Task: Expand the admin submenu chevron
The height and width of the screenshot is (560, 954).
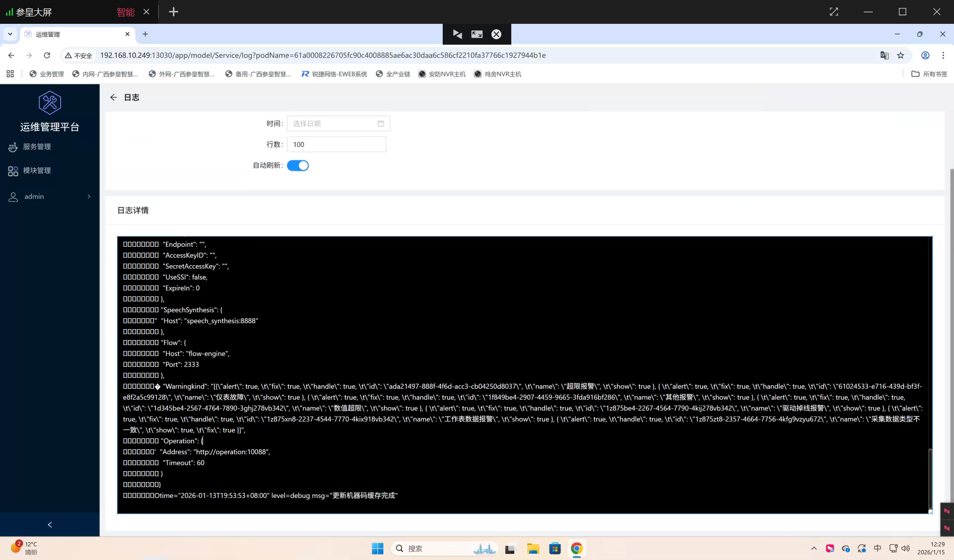Action: pyautogui.click(x=89, y=197)
